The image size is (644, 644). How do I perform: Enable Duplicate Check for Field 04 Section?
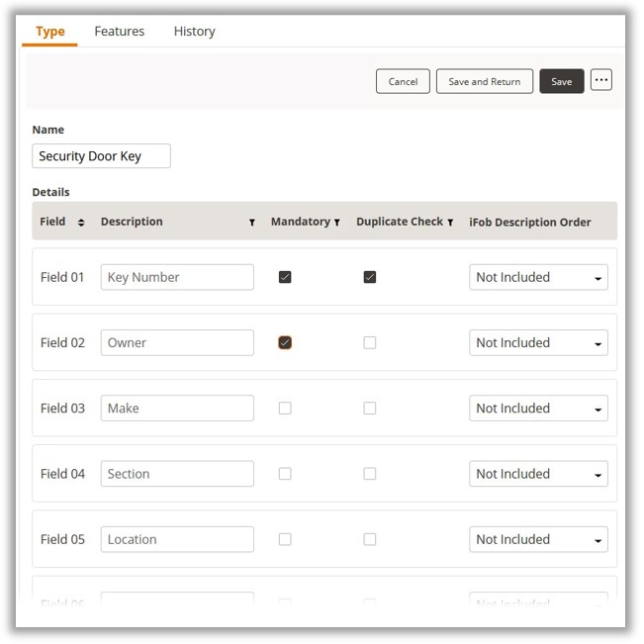click(x=369, y=474)
